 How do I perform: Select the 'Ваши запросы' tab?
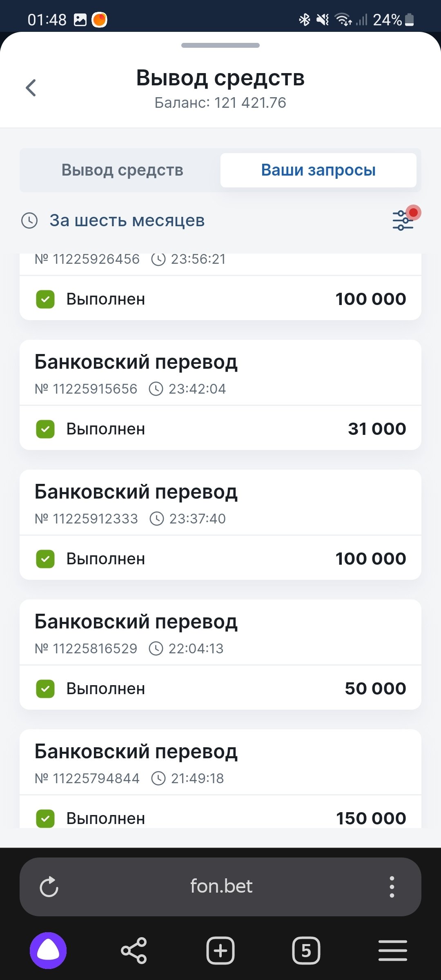click(318, 170)
